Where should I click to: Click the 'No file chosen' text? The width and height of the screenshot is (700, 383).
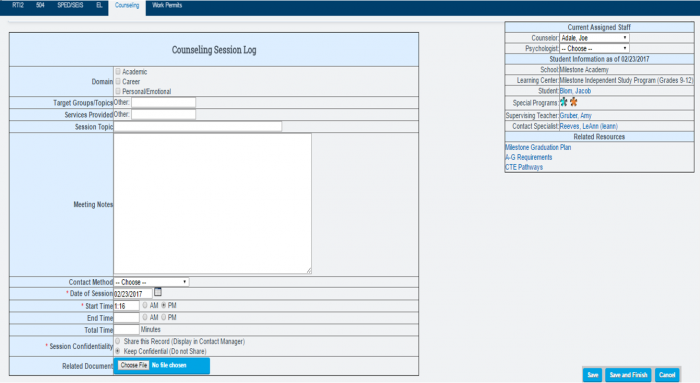coord(169,365)
